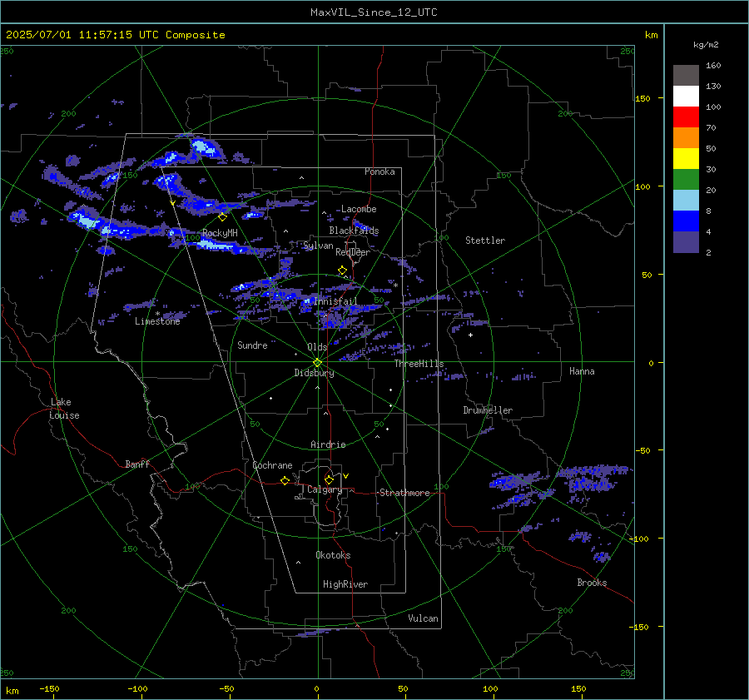Screen dimensions: 749x700
Task: Click the ThreeHills label
Action: 419,364
